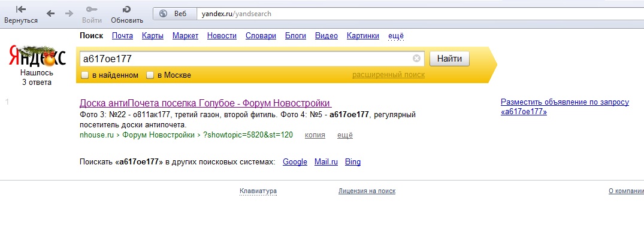Click 'Разместить объявление по запросу' link
Screen dimensions: 644x226
pos(565,106)
